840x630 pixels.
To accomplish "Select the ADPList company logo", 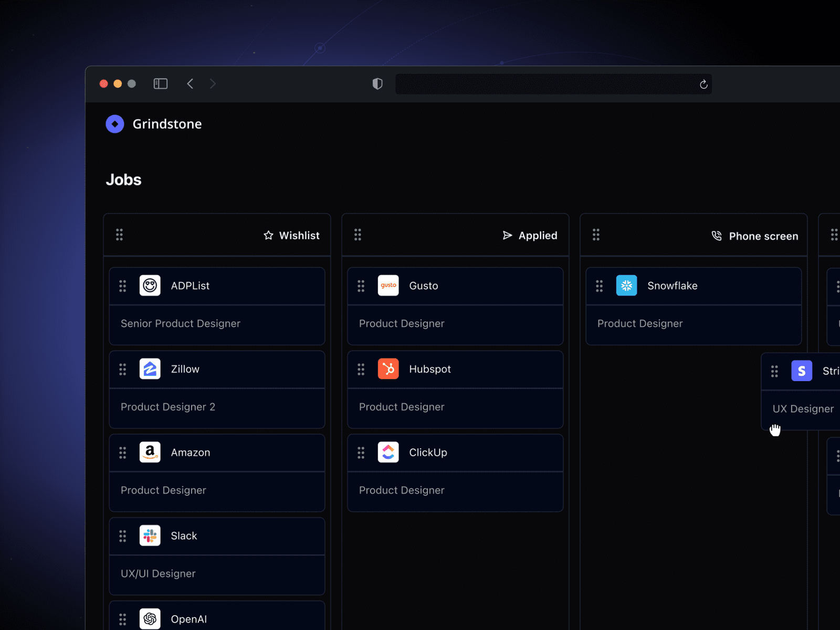I will point(150,286).
